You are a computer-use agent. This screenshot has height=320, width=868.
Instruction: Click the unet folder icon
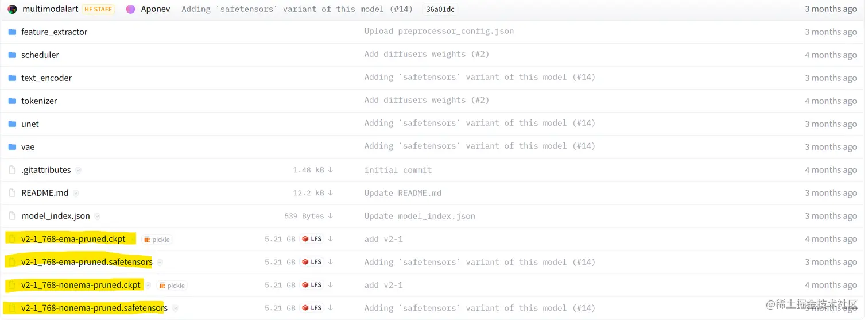point(12,124)
